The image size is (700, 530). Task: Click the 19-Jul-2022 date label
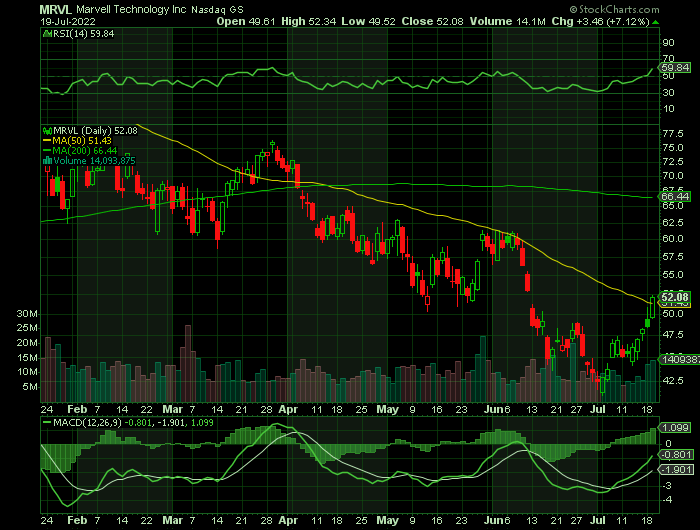pos(67,21)
